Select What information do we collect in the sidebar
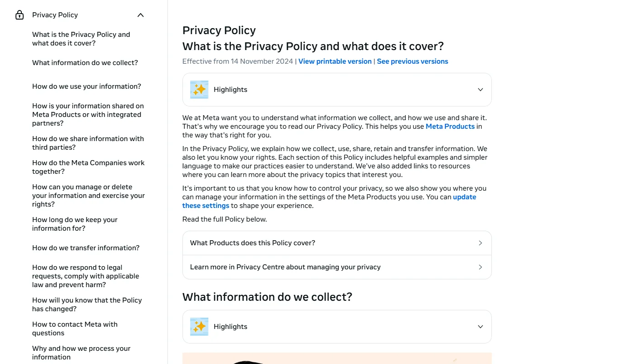 click(85, 62)
